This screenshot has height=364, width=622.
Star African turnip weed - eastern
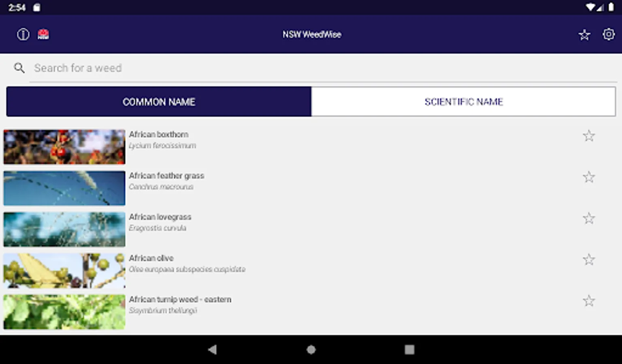point(589,301)
